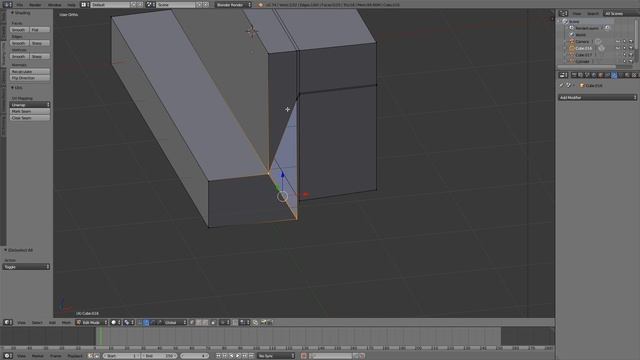Toggle limit selection to visible
Viewport: 640px width, 360px height.
point(213,322)
